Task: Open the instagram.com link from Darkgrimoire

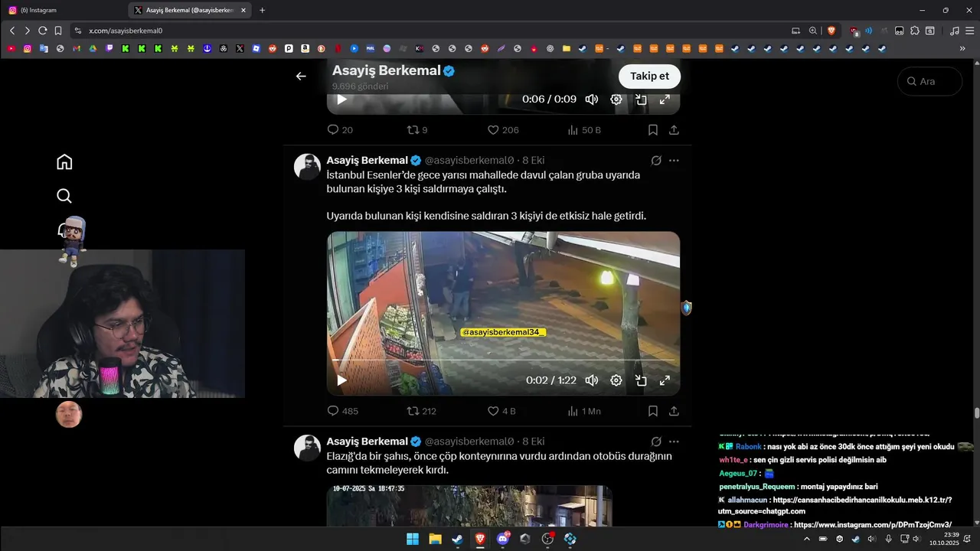Action: pyautogui.click(x=873, y=525)
